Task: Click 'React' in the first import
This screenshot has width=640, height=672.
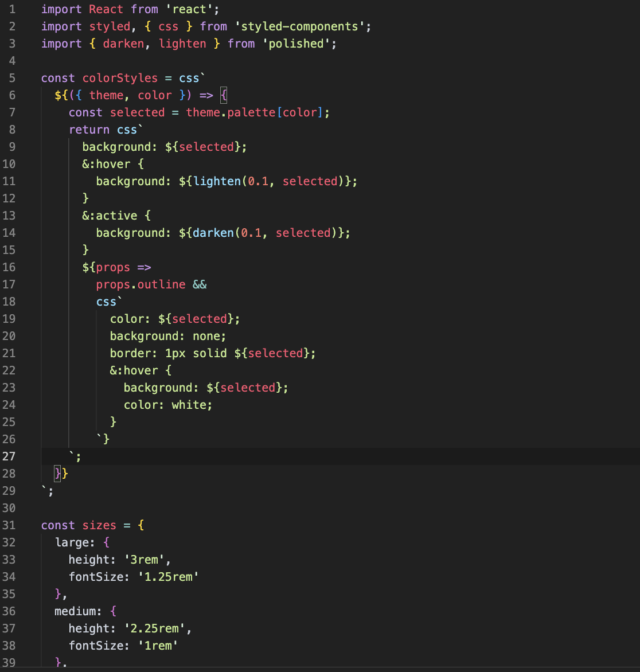Action: pyautogui.click(x=106, y=9)
